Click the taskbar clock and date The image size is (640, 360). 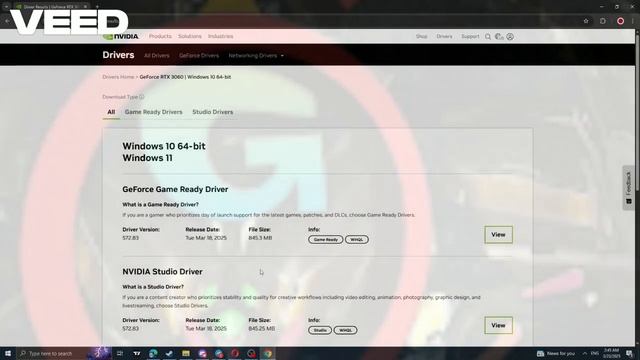tap(611, 353)
